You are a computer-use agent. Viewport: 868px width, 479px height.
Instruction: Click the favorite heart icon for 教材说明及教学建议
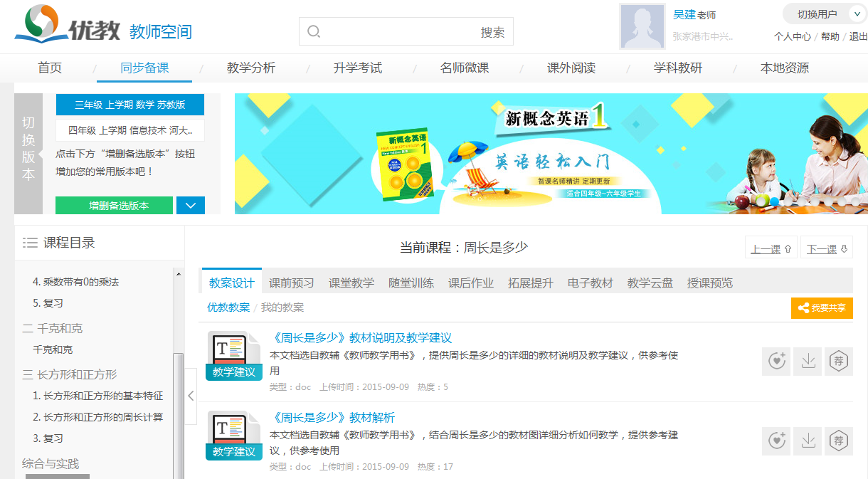coord(776,361)
